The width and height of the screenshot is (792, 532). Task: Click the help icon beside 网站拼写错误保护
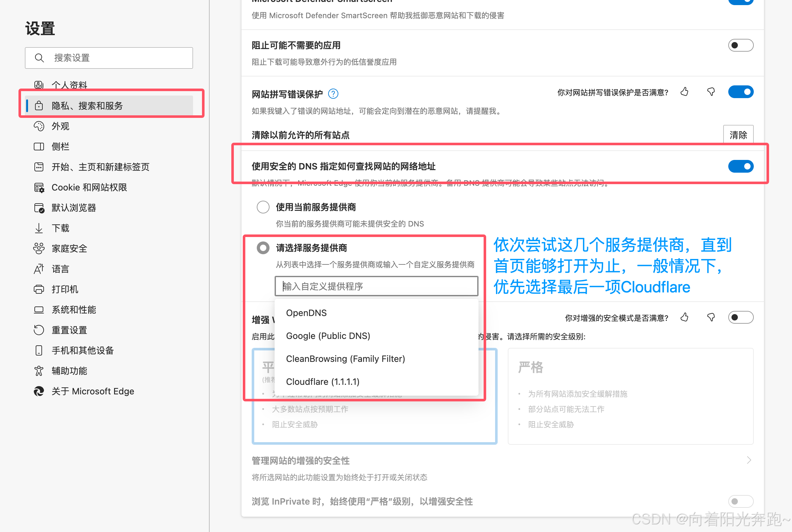coord(333,94)
